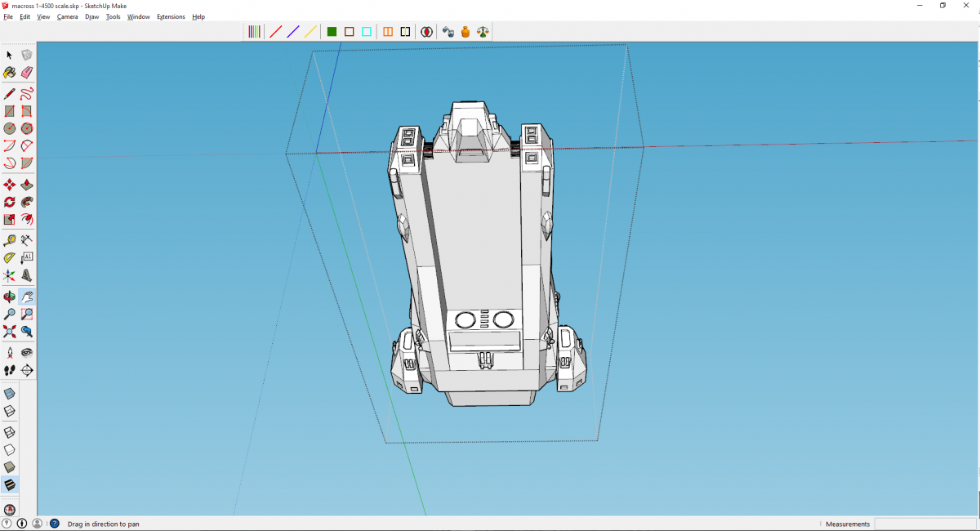Click the red-centered intersect circles icon
The height and width of the screenshot is (531, 980).
(427, 32)
